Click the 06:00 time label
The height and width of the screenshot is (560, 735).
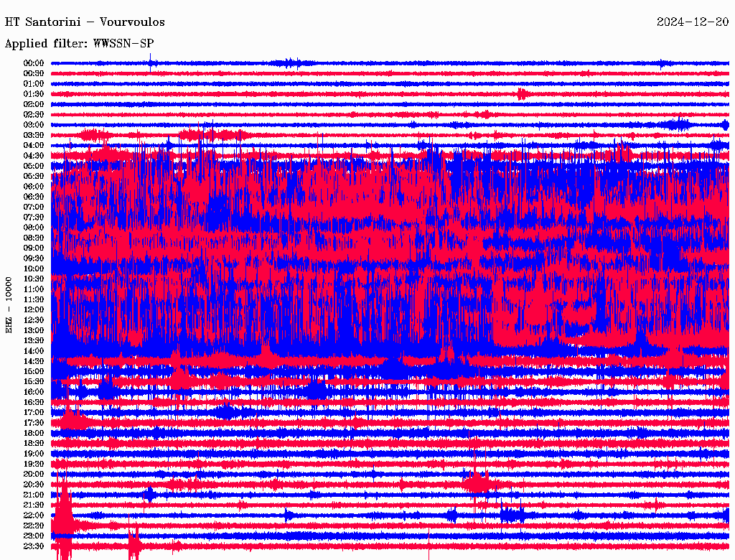[x=34, y=187]
